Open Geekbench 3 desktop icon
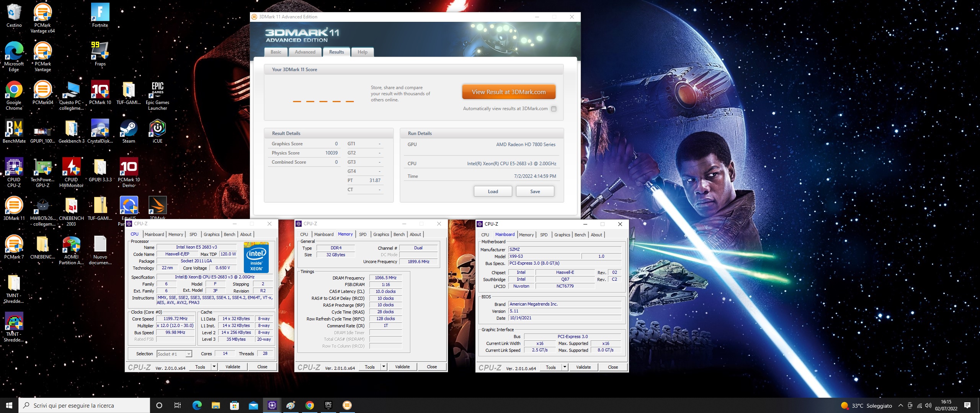This screenshot has height=413, width=980. [x=71, y=131]
